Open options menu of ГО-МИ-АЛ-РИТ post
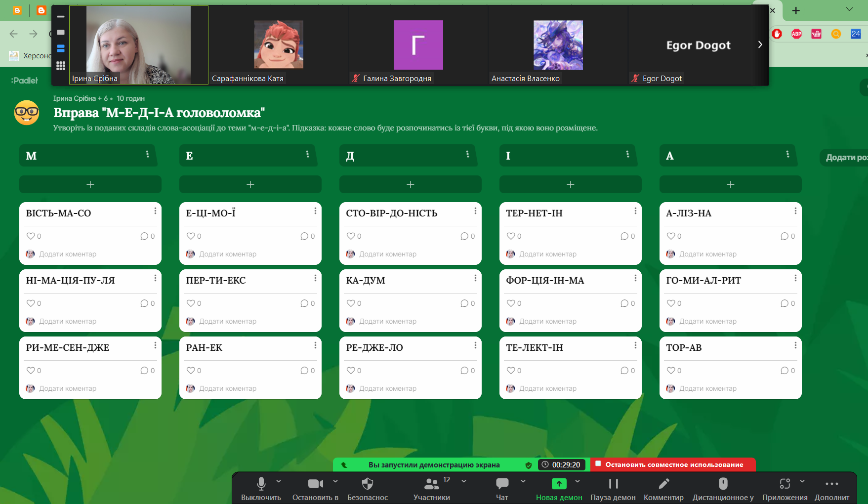This screenshot has width=868, height=504. [x=795, y=278]
